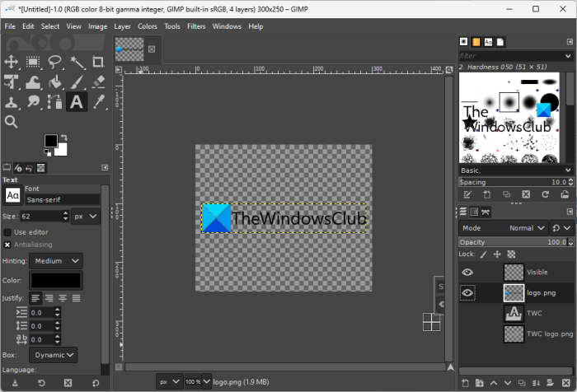Activate the Fuzzy Select magic wand

pyautogui.click(x=77, y=61)
